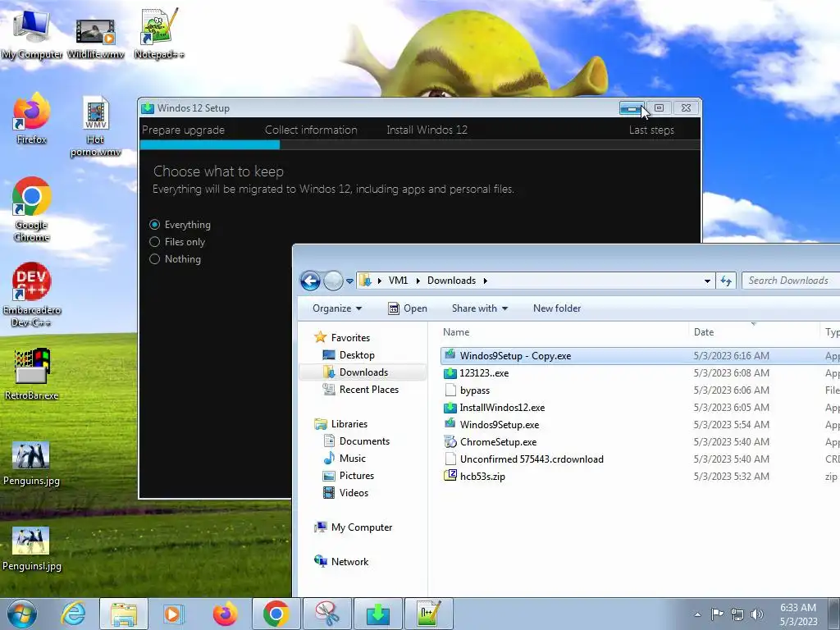Screen dimensions: 840x630
Task: Click the blue setup progress bar
Action: click(209, 144)
